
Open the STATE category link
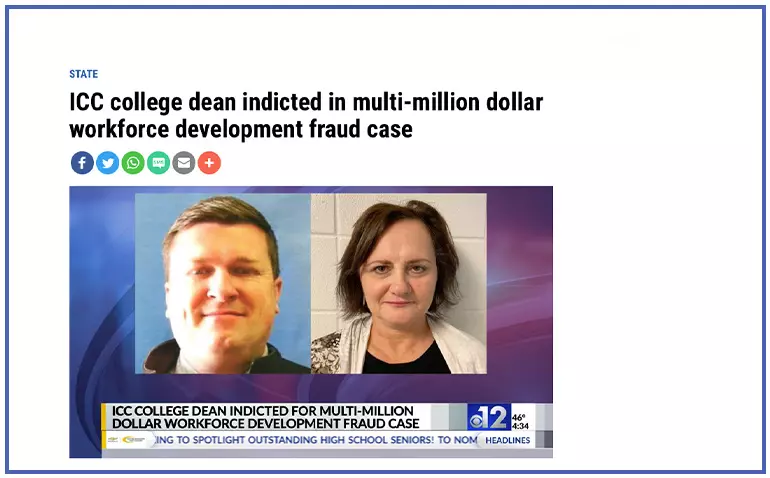tap(83, 74)
